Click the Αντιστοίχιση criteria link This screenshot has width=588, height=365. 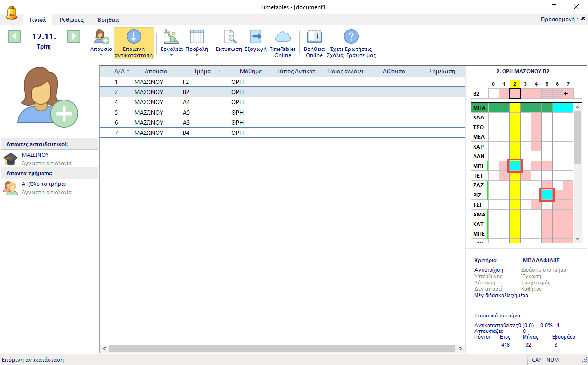coord(489,270)
